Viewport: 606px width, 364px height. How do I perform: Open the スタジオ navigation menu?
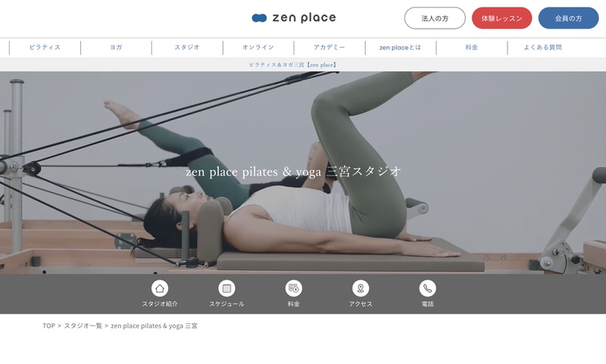[187, 47]
